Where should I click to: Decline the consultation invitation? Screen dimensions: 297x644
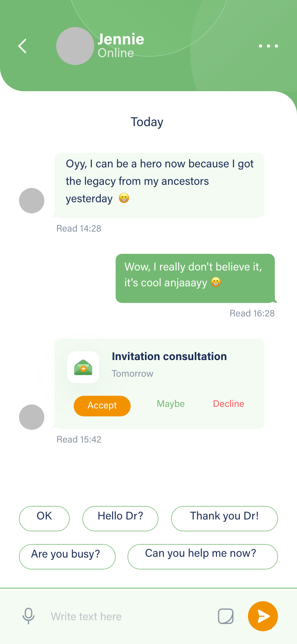[228, 404]
